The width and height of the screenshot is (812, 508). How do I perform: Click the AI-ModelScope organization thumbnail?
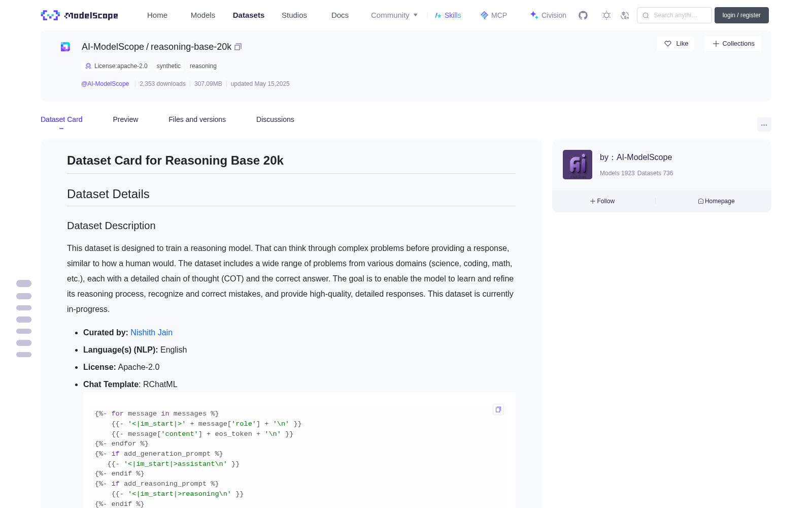click(x=578, y=165)
